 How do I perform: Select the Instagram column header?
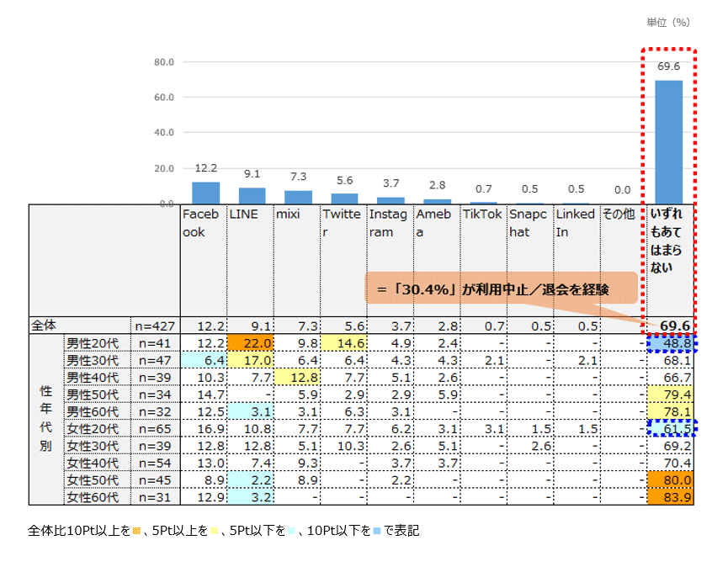tap(390, 223)
